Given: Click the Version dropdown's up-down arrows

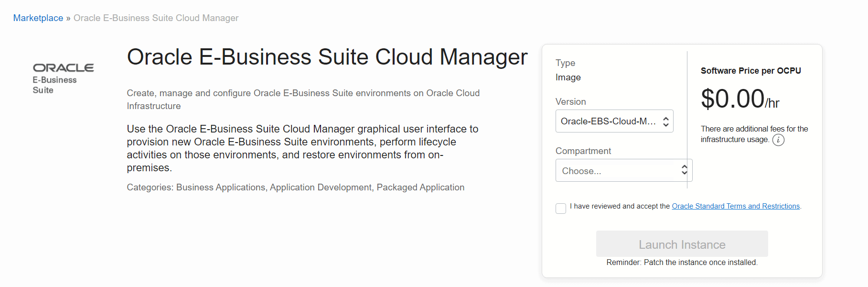Looking at the screenshot, I should pyautogui.click(x=665, y=121).
